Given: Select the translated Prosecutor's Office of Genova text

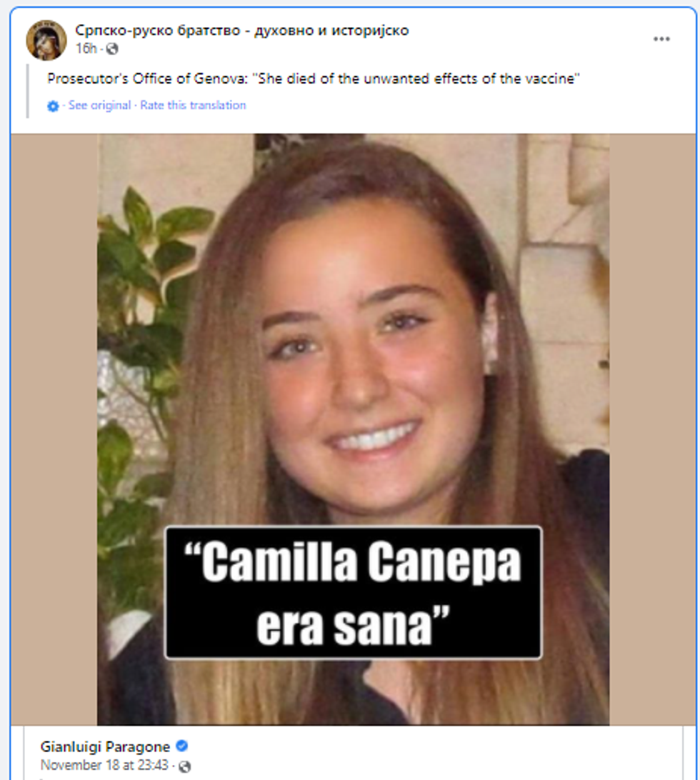Looking at the screenshot, I should (314, 79).
